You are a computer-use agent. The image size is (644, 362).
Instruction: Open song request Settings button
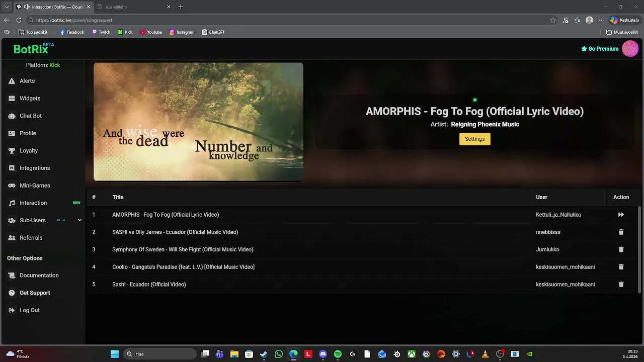[474, 139]
